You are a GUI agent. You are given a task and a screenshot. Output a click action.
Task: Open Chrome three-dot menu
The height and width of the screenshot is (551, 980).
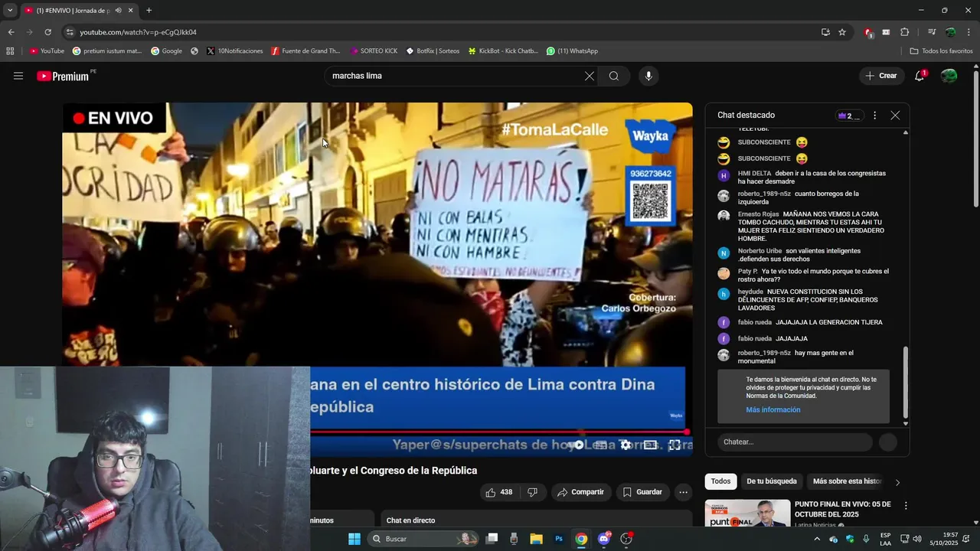coord(969,32)
